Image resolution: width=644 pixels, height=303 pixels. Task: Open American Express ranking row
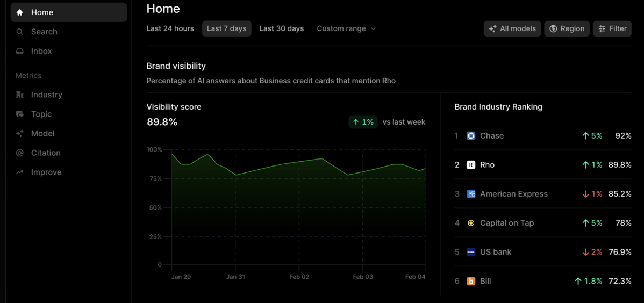click(513, 194)
